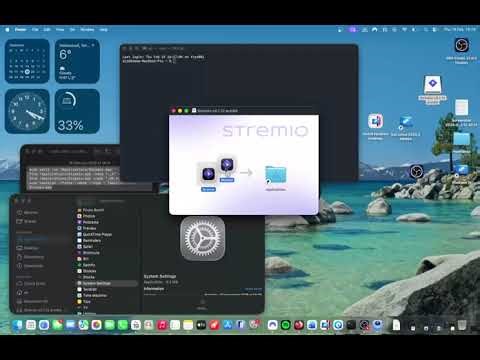Viewport: 480px width, 360px height.
Task: Launch Notes from the Dock
Action: (x=188, y=325)
